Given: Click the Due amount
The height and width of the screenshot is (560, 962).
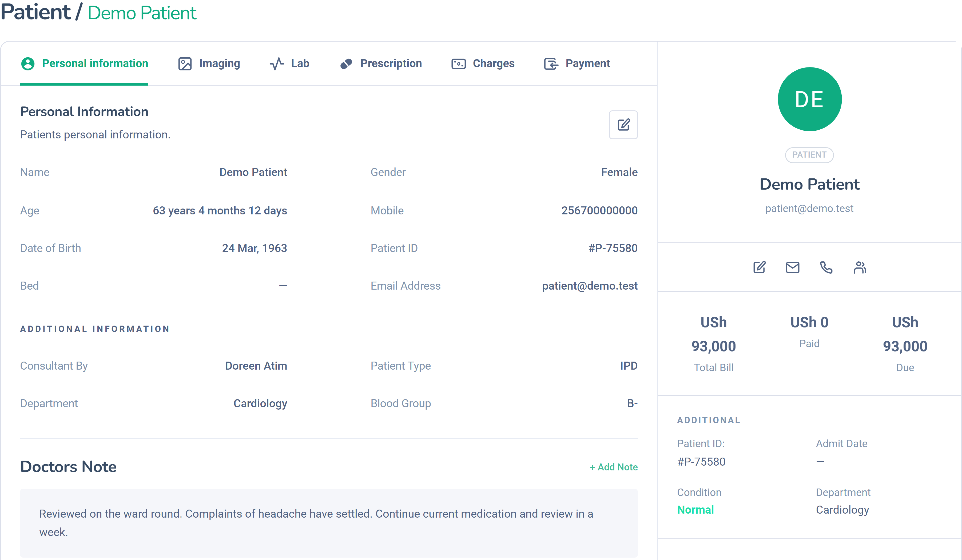Looking at the screenshot, I should pyautogui.click(x=905, y=334).
